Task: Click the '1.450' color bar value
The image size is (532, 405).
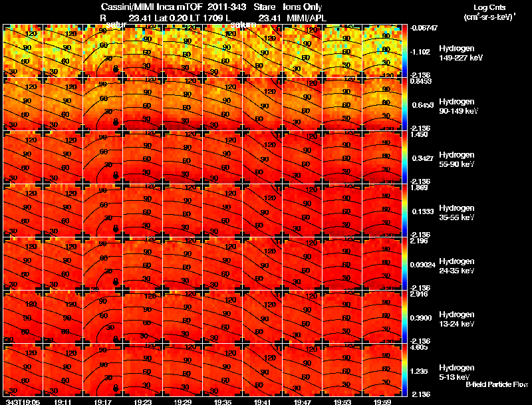Action: point(419,134)
